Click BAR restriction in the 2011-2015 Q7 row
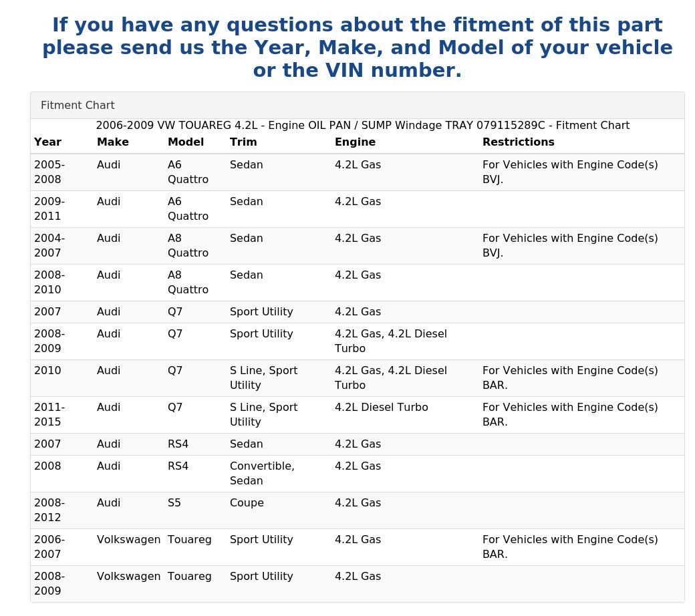Image resolution: width=695 pixels, height=616 pixels. 570,414
